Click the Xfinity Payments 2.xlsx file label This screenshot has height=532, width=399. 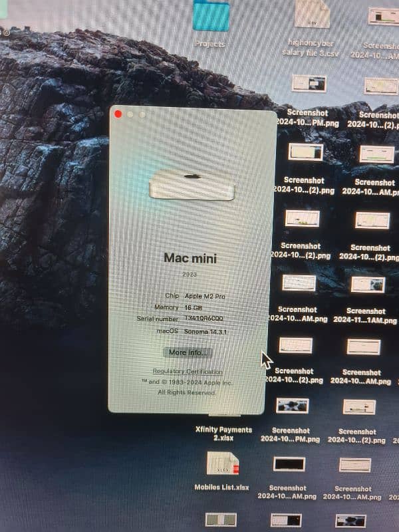pos(223,434)
